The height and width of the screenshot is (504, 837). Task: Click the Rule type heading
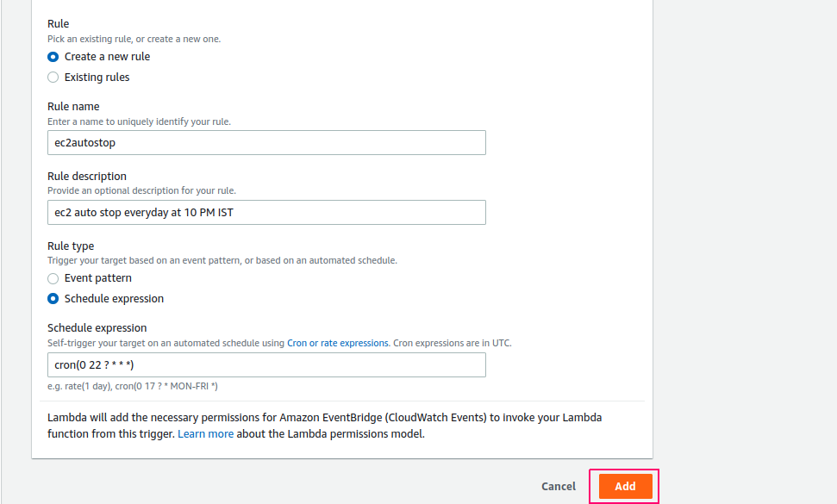click(x=71, y=246)
